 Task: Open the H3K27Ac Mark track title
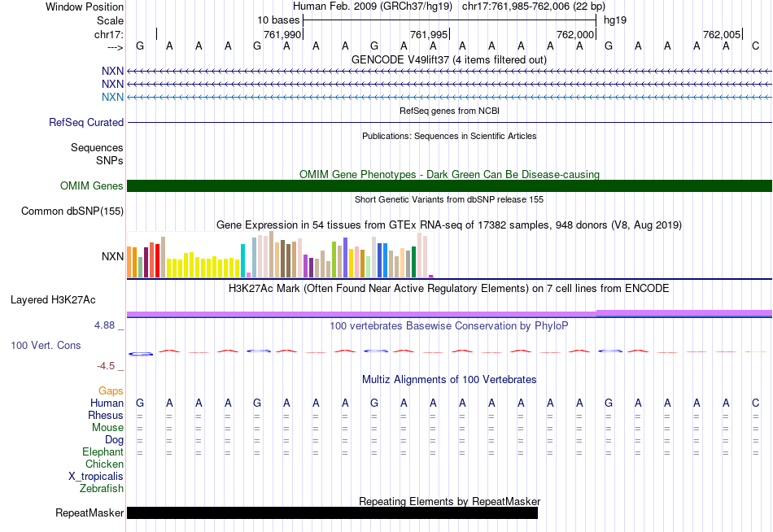[x=448, y=289]
